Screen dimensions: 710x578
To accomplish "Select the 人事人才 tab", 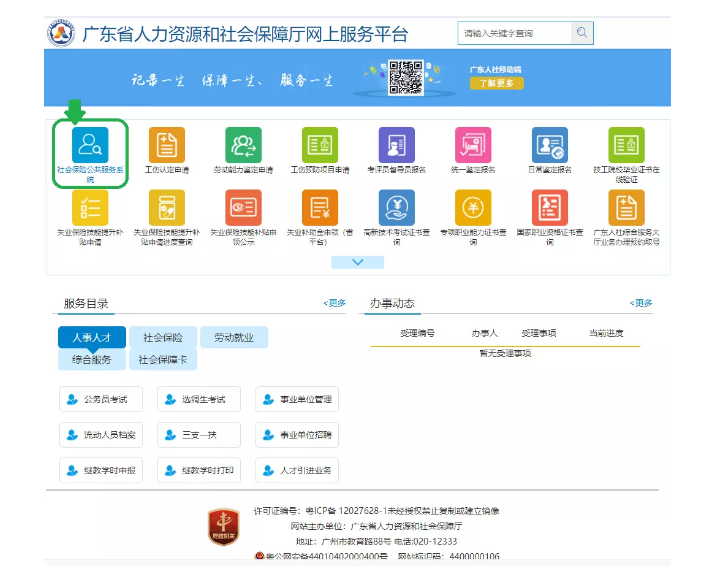I will 92,337.
